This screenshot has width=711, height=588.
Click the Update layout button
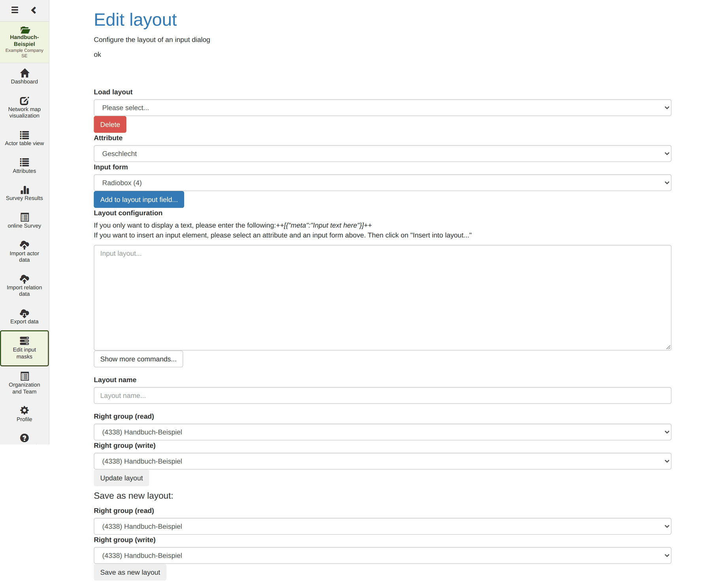[x=121, y=478]
